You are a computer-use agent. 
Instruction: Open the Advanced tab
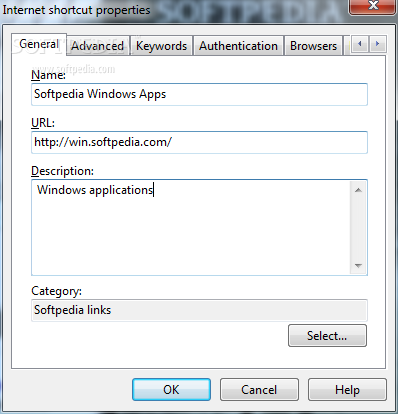pos(97,46)
